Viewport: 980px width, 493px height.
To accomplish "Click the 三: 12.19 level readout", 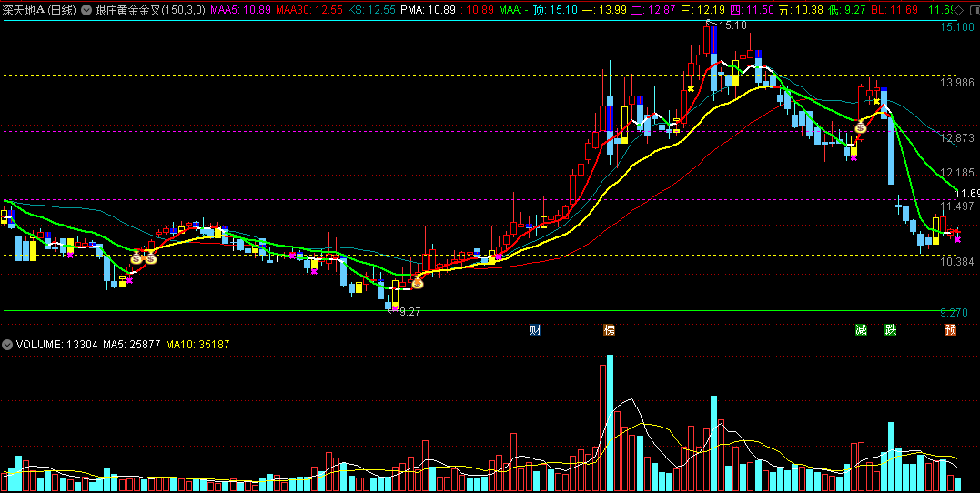I will tap(703, 9).
